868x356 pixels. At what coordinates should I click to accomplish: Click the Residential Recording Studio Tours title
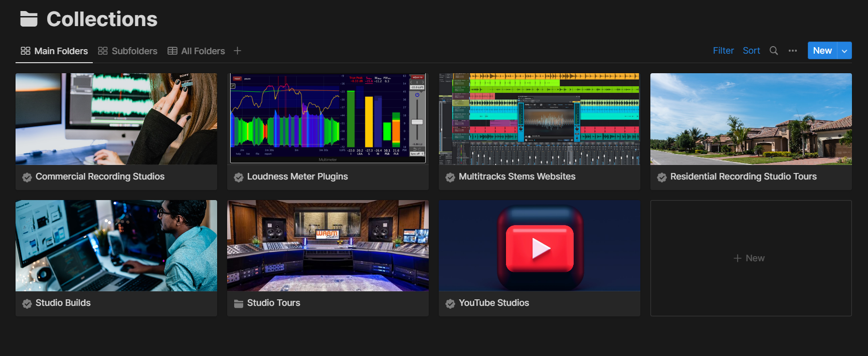743,176
